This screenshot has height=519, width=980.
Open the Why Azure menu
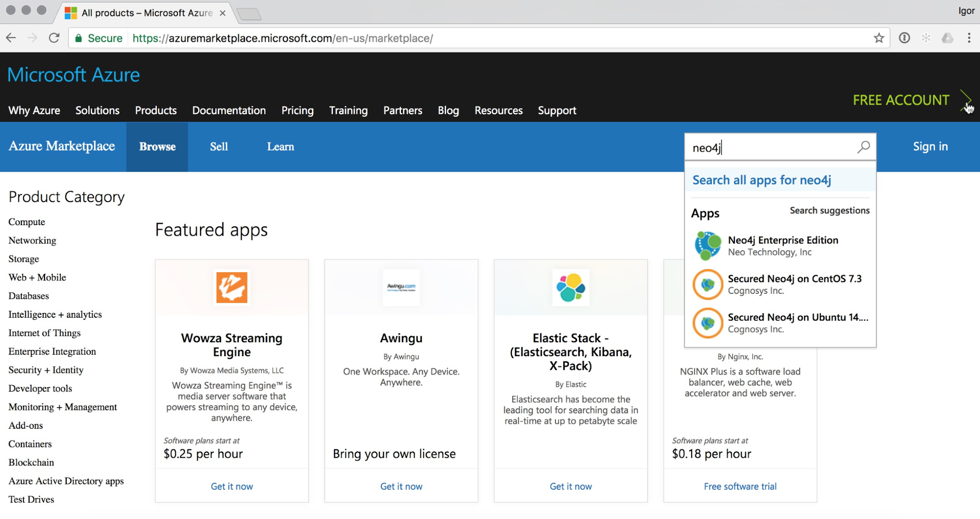tap(34, 110)
